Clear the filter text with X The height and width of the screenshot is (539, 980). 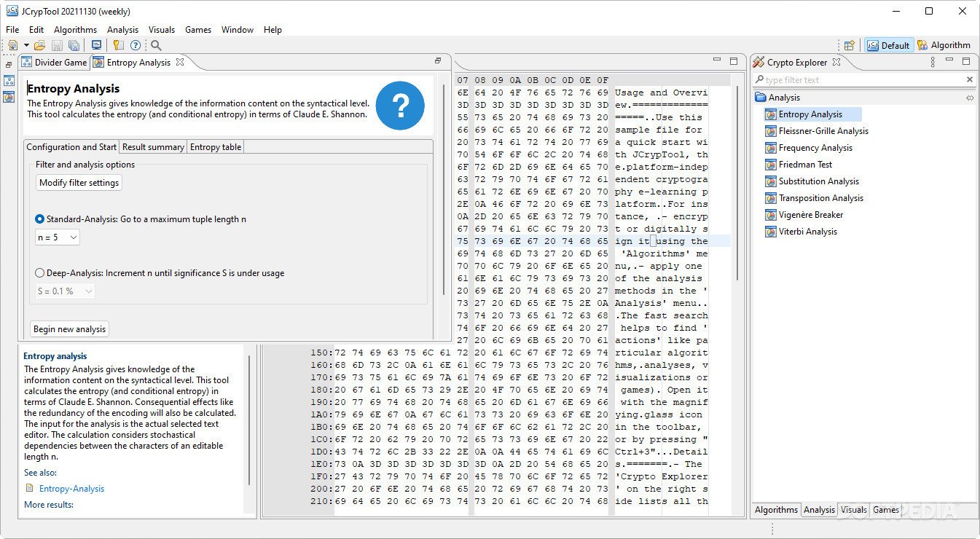(x=970, y=80)
